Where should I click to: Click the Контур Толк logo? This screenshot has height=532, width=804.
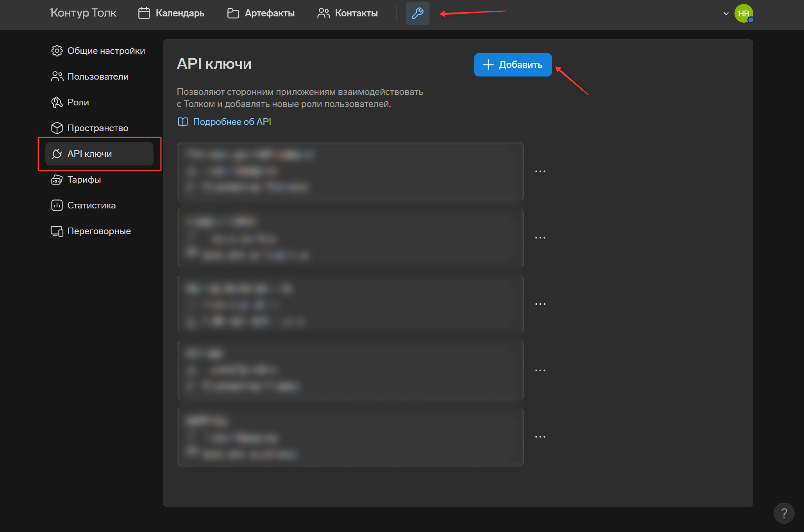click(x=83, y=13)
